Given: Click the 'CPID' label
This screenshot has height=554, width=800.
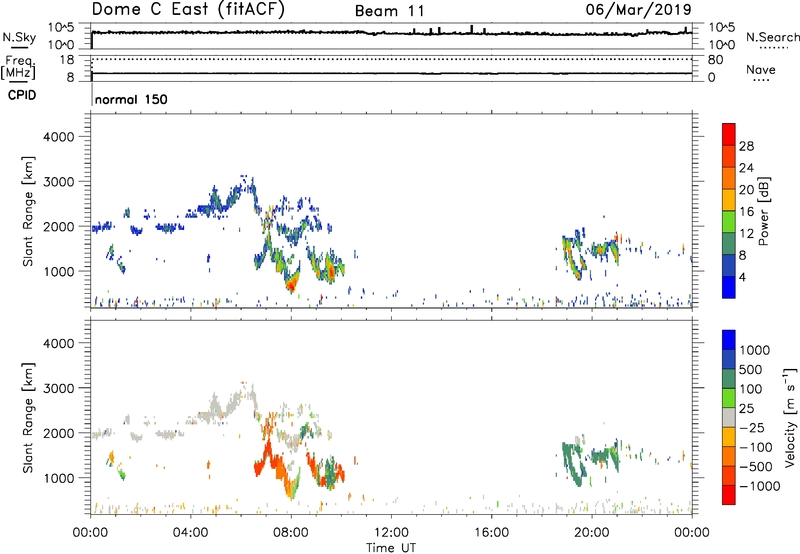Looking at the screenshot, I should (x=22, y=95).
